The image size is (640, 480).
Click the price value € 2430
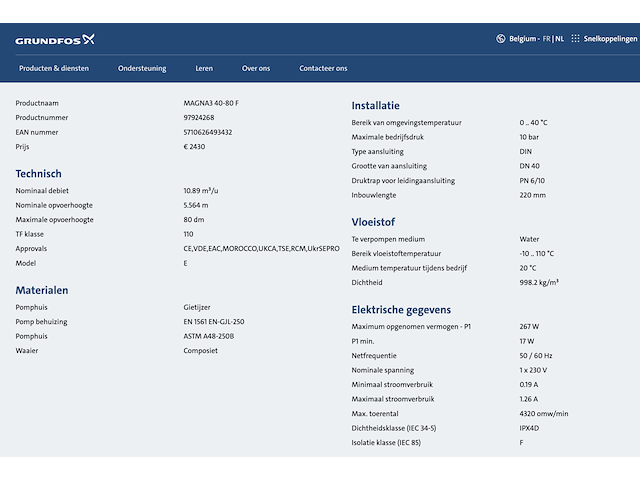click(194, 147)
